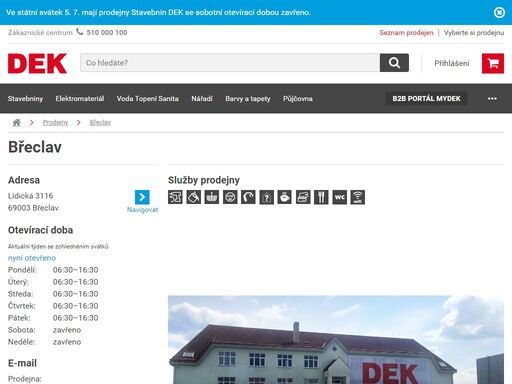Close the blue holiday notice banner
This screenshot has width=512, height=384.
tap(499, 12)
